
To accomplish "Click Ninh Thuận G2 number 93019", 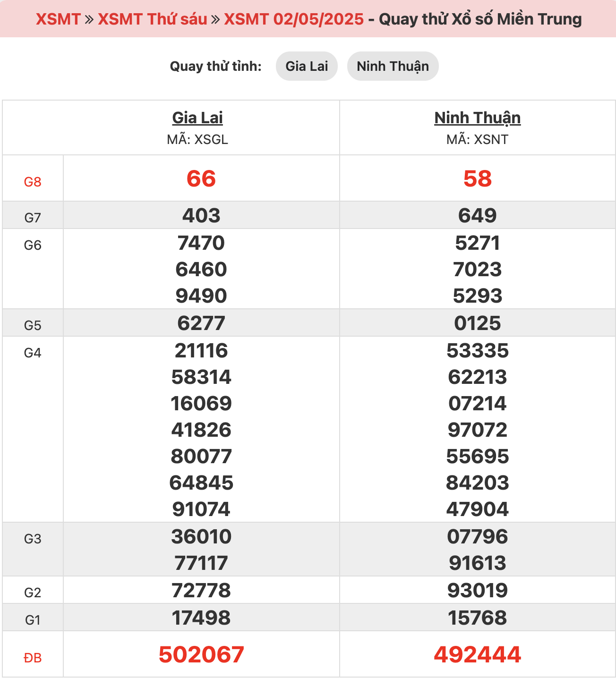I will coord(477,591).
